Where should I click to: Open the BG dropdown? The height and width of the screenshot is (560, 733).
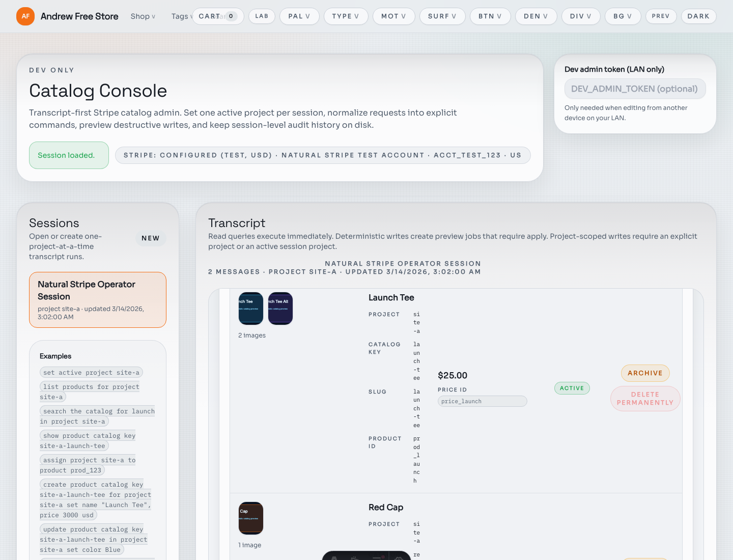623,16
